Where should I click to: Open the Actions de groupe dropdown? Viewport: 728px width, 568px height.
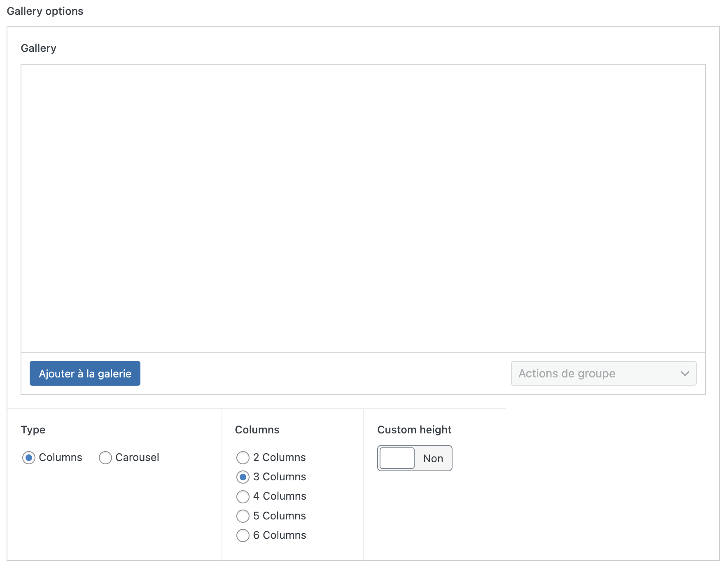(x=603, y=373)
